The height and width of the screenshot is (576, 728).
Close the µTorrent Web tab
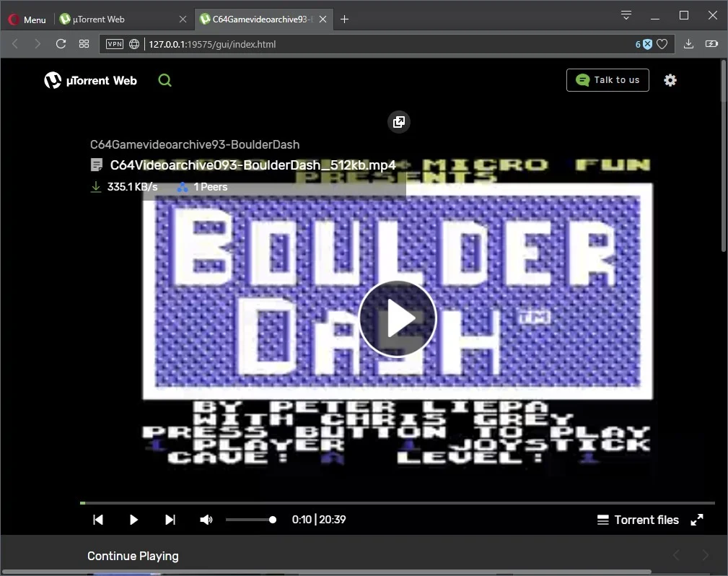183,19
